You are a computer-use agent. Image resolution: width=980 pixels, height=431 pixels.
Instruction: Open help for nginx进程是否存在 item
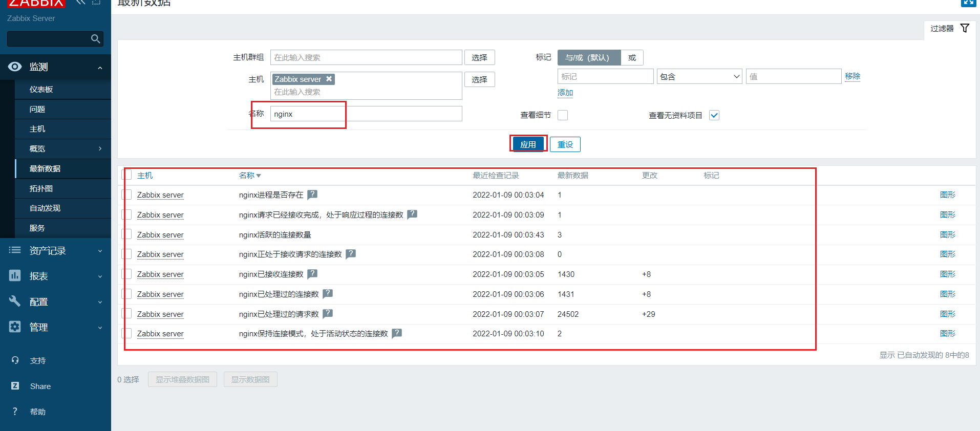coord(312,195)
